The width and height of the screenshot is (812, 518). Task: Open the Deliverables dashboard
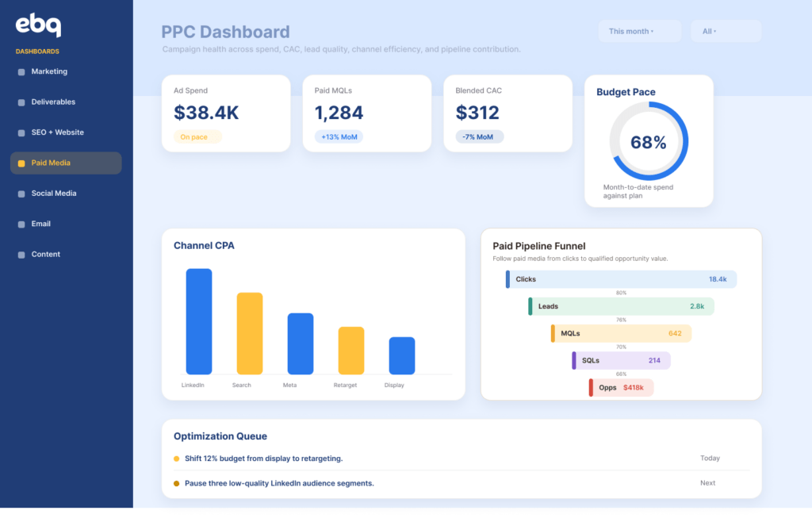53,102
